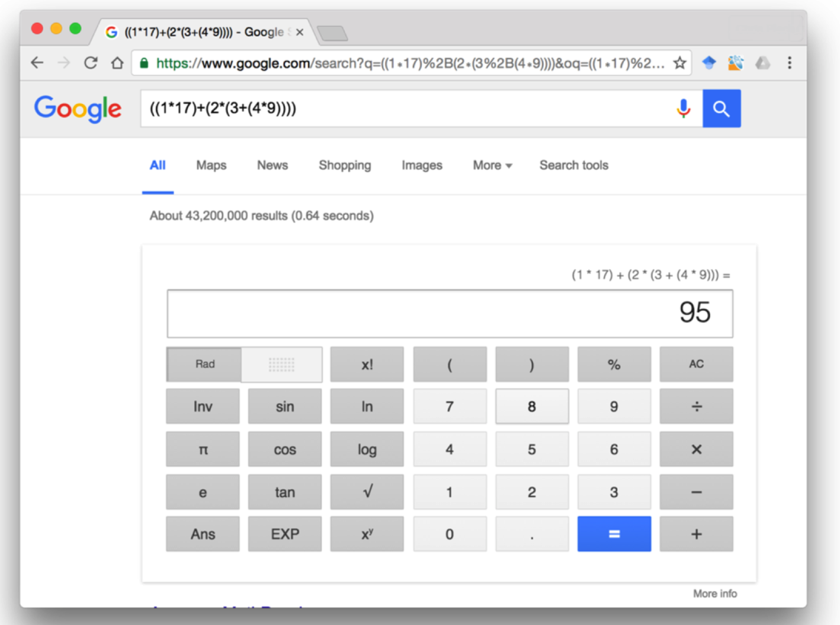840x625 pixels.
Task: Click the cos function key
Action: click(285, 449)
